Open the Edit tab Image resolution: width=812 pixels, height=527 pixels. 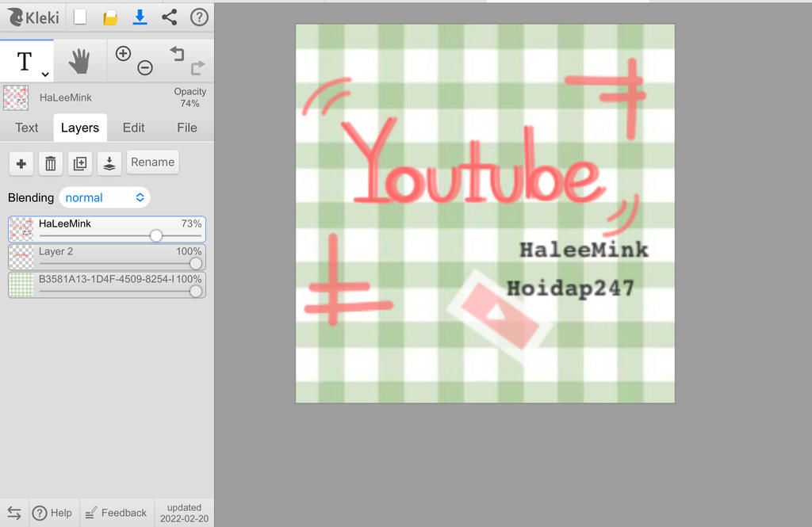click(x=133, y=128)
